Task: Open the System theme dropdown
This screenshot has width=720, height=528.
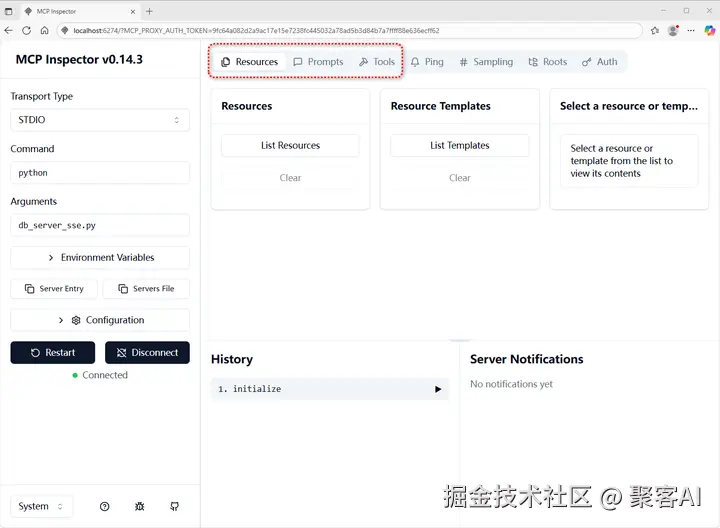Action: 41,506
